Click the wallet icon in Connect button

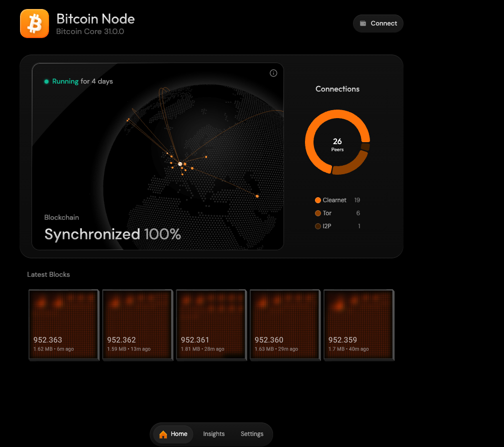(363, 23)
